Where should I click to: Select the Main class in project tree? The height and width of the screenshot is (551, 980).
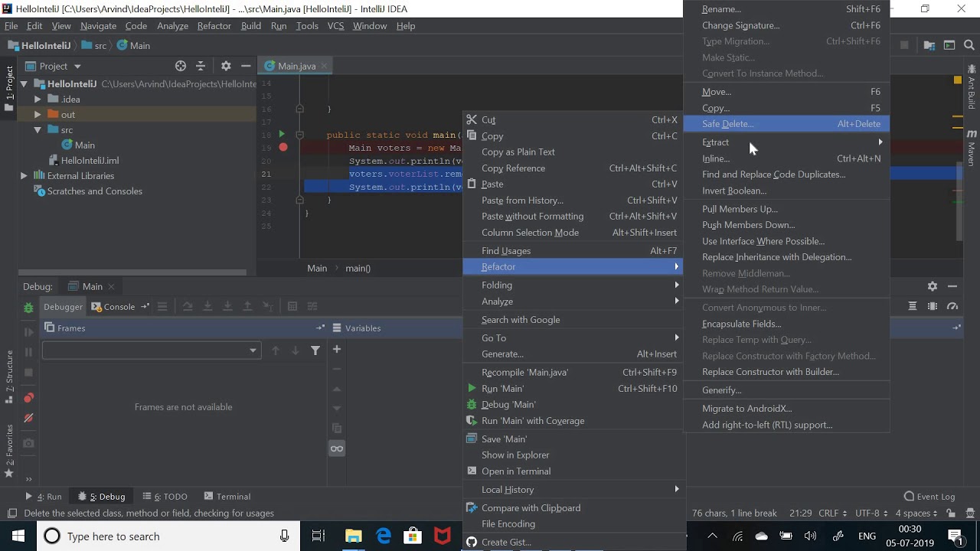click(78, 145)
